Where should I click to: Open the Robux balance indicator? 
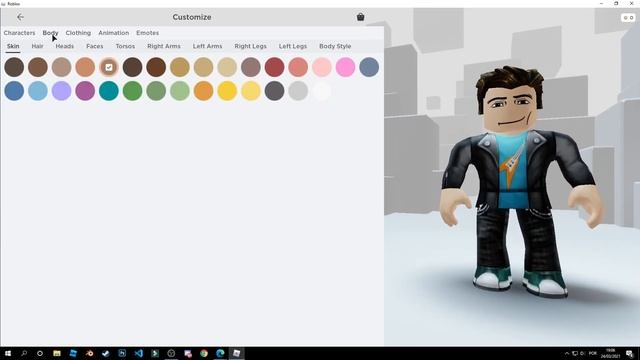pos(628,18)
